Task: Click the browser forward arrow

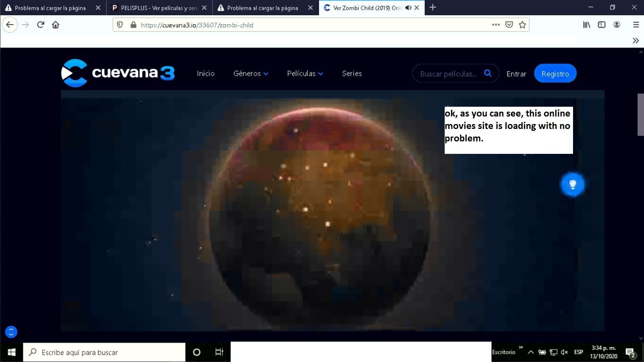Action: (x=25, y=25)
